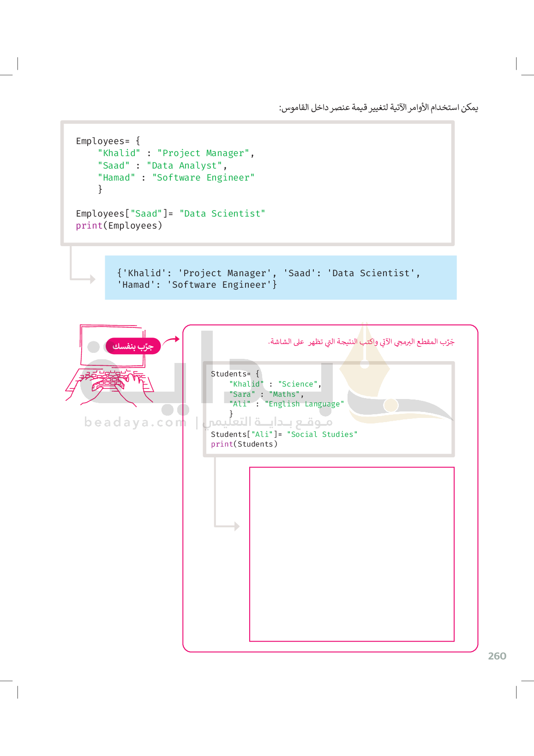Select the blue output box with Employees result
Viewport: 534px width, 756px height.
(x=281, y=278)
